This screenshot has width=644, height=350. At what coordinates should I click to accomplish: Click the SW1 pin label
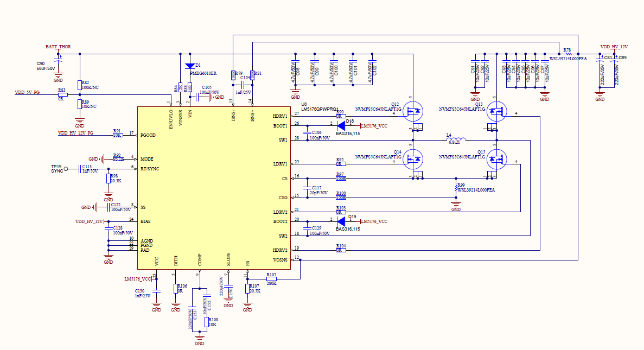point(283,140)
